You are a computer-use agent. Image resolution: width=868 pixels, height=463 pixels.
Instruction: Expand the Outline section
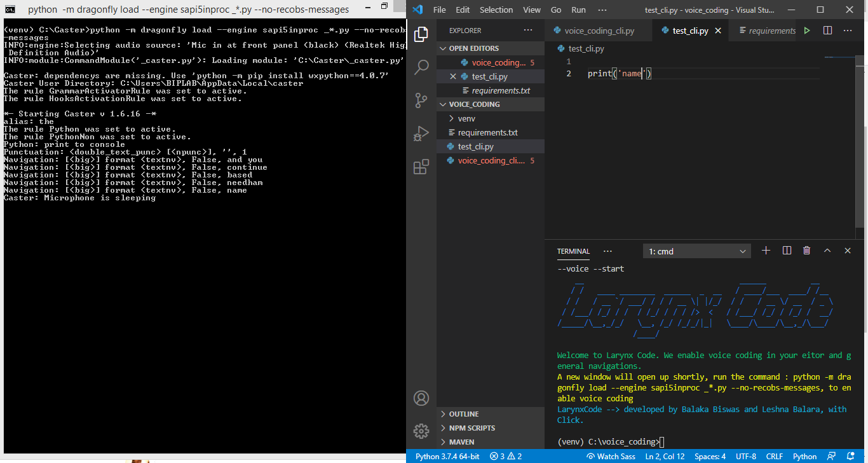(x=491, y=414)
